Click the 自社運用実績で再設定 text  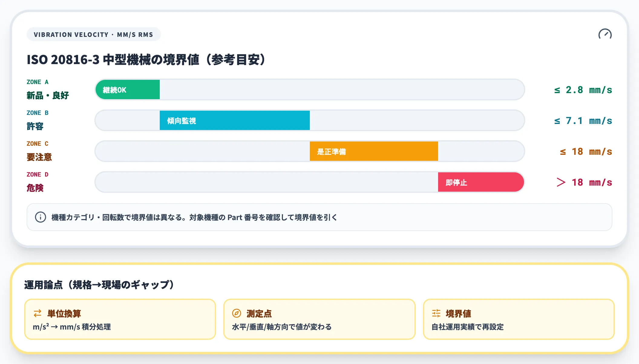point(467,327)
